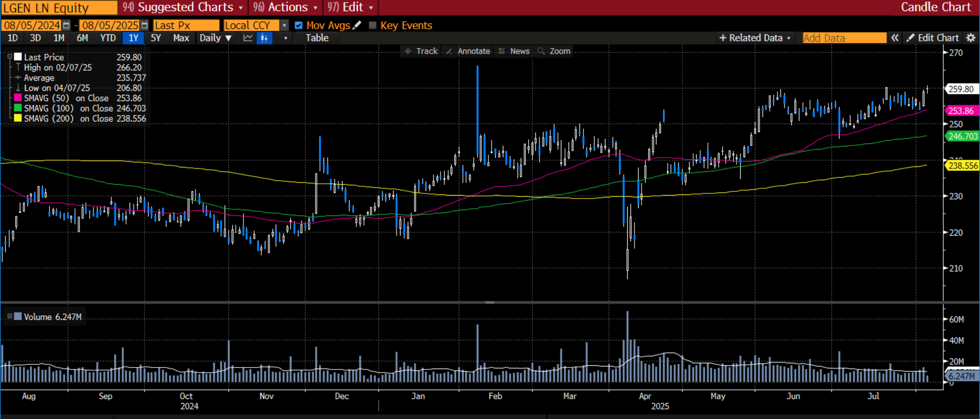980x419 pixels.
Task: Expand the Related Data dropdown
Action: [x=755, y=38]
